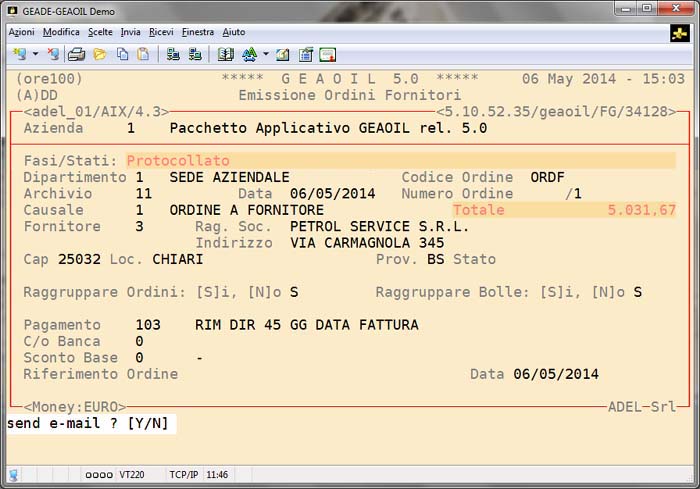The image size is (700, 489).
Task: Open the Finestra menu
Action: click(197, 32)
